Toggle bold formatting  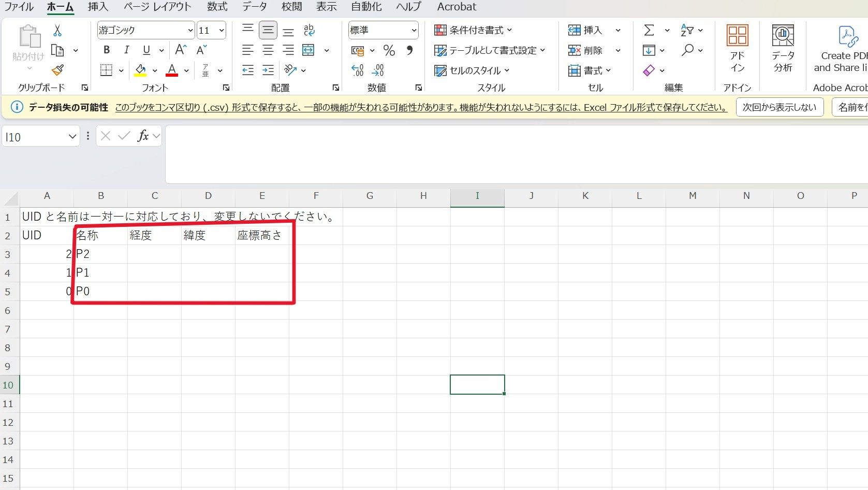point(107,50)
